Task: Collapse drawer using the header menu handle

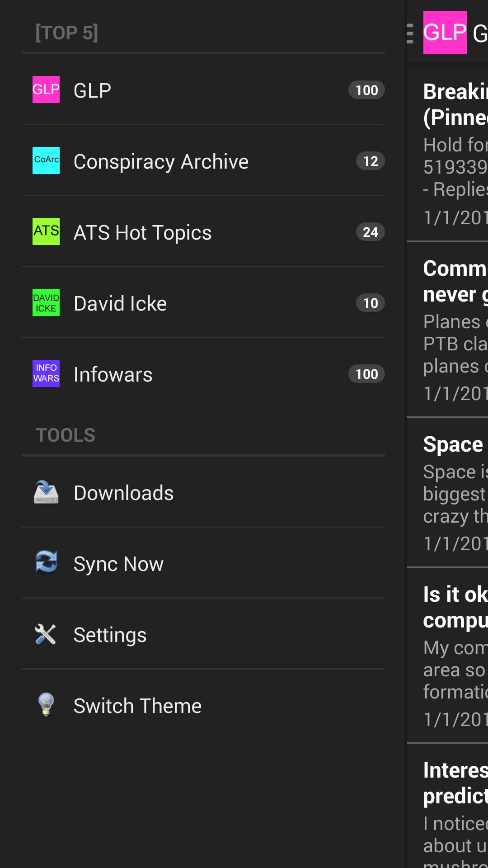Action: (x=410, y=33)
